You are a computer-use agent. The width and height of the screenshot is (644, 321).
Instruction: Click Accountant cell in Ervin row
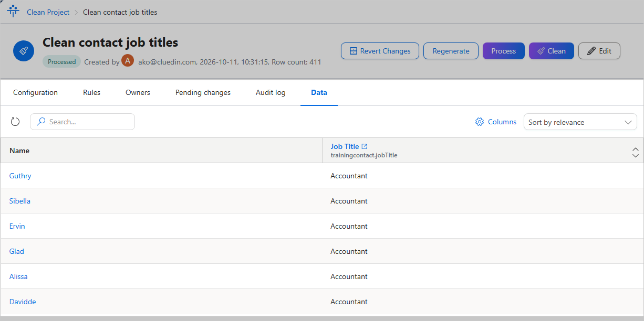click(x=349, y=226)
